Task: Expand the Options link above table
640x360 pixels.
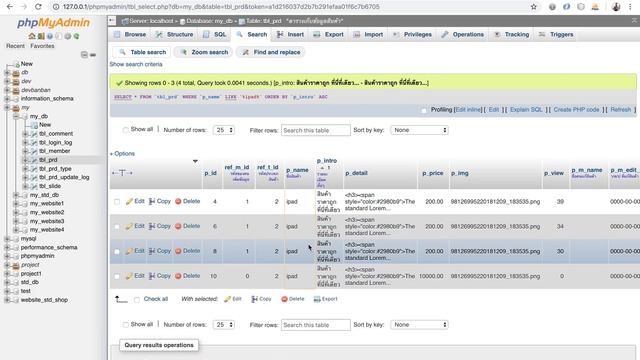Action: pyautogui.click(x=122, y=154)
